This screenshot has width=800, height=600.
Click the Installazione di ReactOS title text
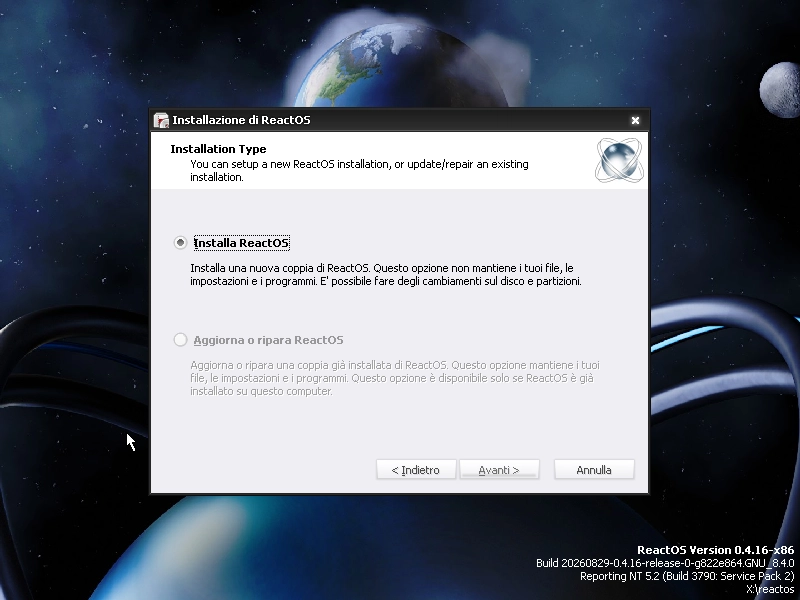[241, 120]
